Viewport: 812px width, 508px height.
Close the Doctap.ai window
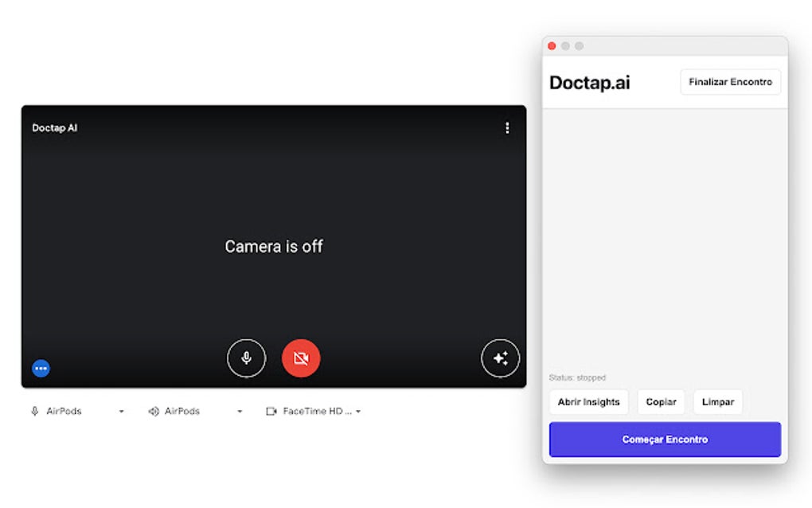(552, 46)
